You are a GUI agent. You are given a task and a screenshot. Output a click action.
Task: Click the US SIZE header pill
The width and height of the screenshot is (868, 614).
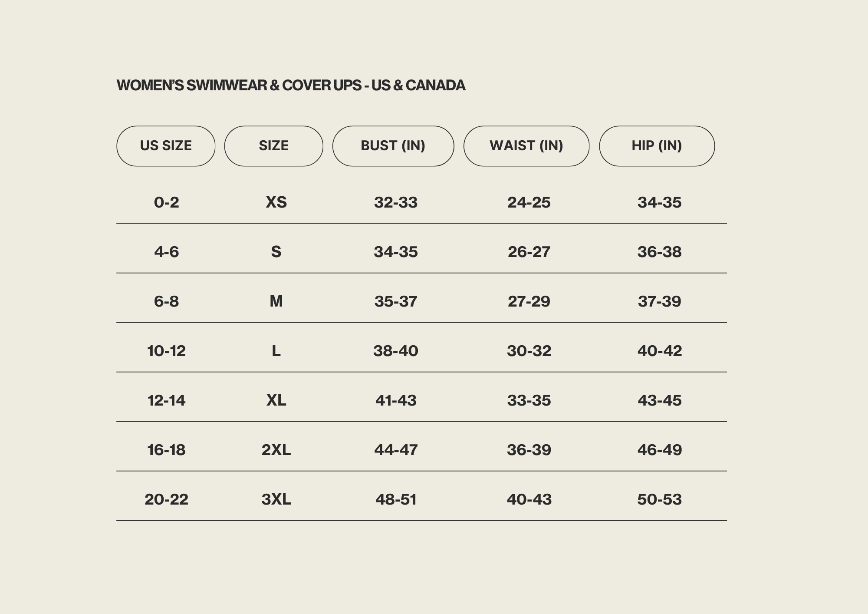(166, 146)
